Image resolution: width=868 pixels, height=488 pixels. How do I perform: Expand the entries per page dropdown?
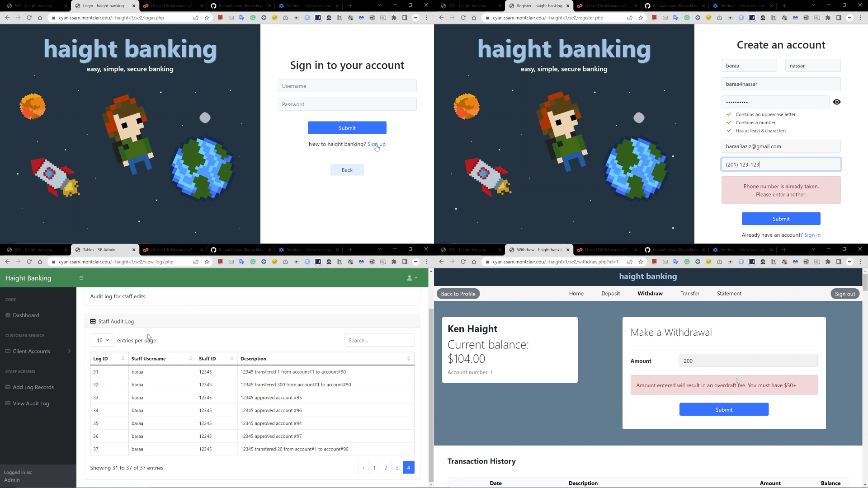(102, 340)
